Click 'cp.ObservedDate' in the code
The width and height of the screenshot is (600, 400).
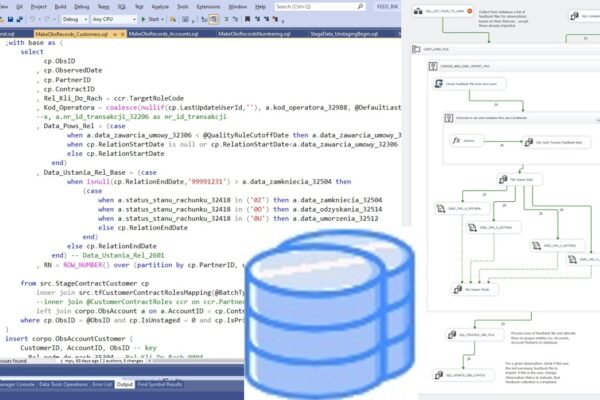tap(72, 70)
